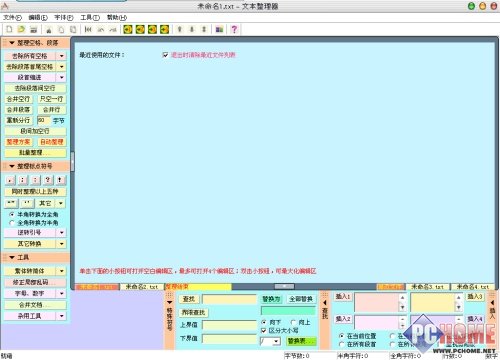Open the 字体 menu
The image size is (500, 360).
[64, 17]
